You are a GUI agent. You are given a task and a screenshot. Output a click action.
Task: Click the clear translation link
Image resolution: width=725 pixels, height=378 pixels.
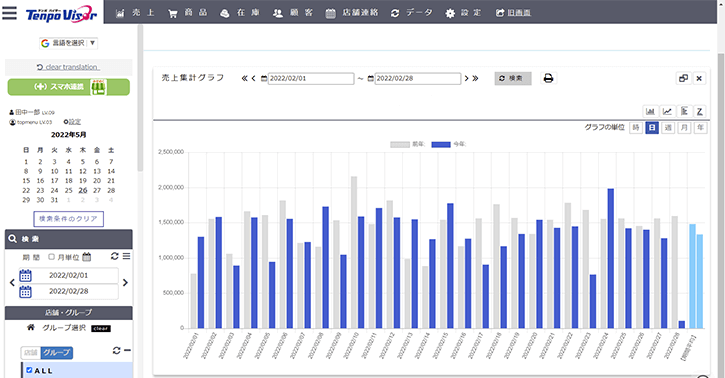coord(68,67)
